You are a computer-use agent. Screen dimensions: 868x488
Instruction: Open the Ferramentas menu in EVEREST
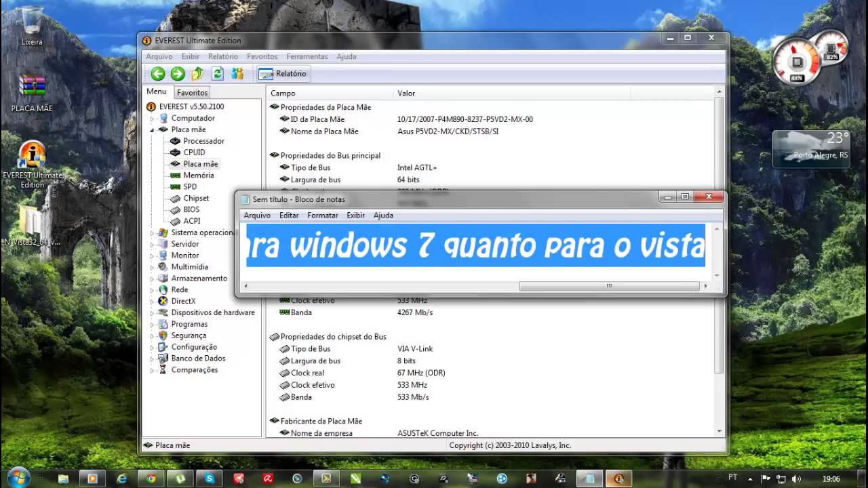click(x=307, y=56)
